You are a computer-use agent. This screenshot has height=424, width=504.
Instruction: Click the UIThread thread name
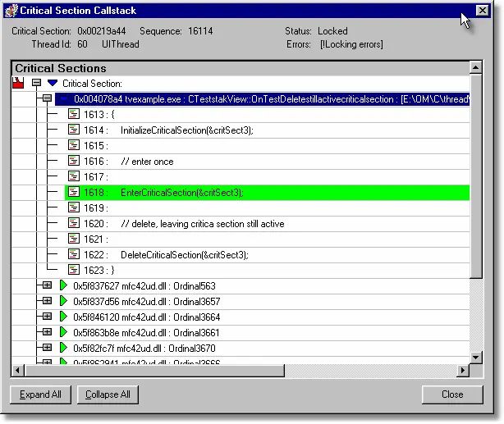click(121, 44)
